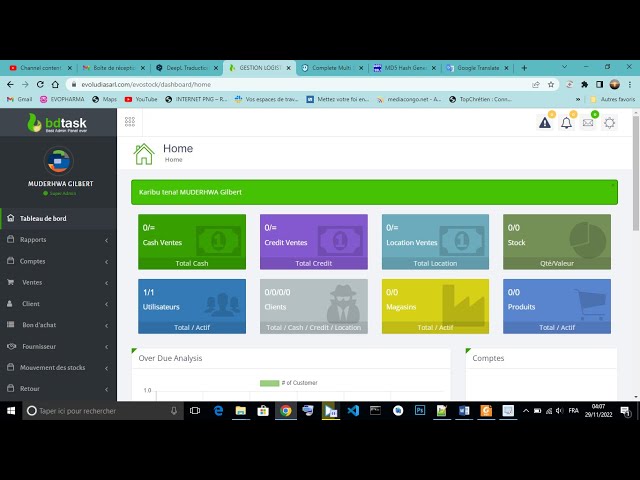640x480 pixels.
Task: Click the green Home house icon
Action: coord(144,154)
